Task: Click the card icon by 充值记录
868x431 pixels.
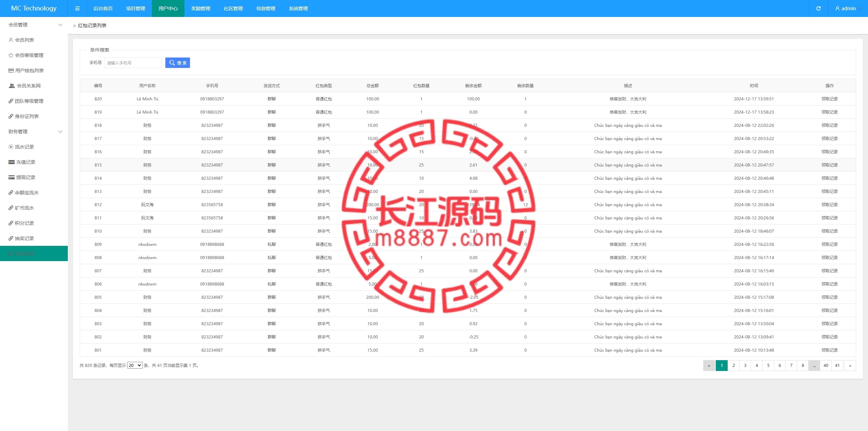Action: [x=12, y=162]
